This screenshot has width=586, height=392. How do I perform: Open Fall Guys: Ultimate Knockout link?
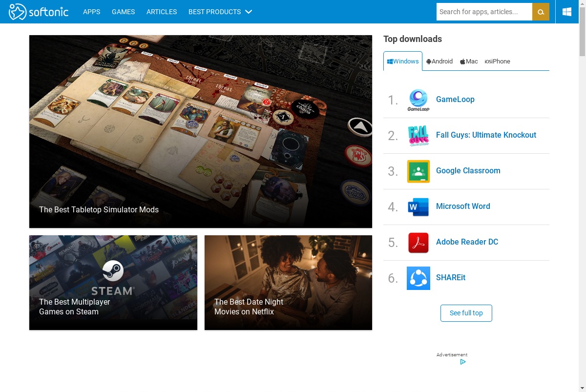[486, 135]
